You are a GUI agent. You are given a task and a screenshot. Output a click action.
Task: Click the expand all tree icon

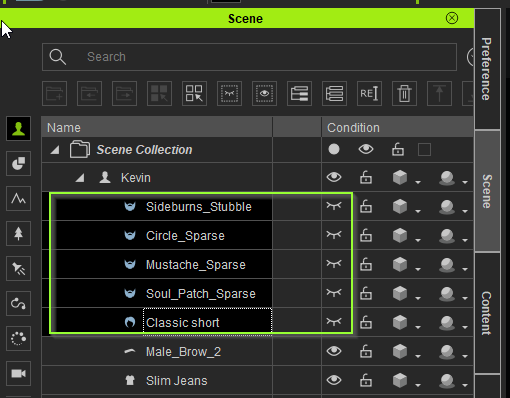coord(299,93)
